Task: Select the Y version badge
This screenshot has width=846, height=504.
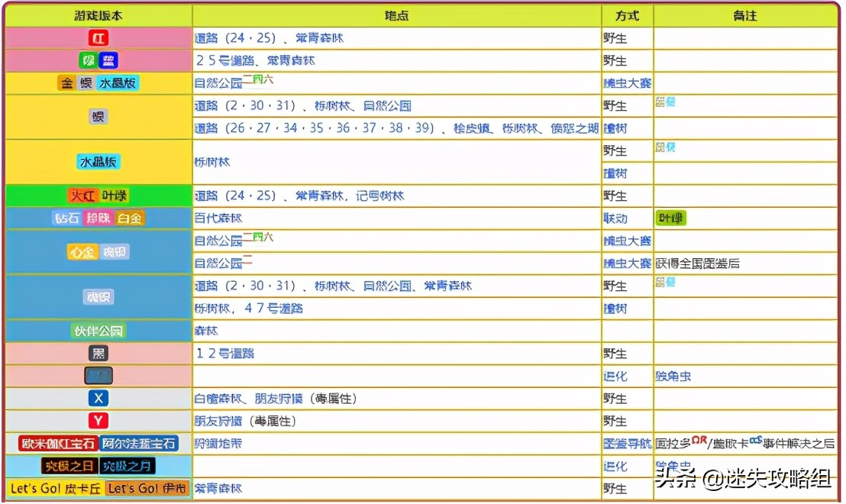Action: 99,420
